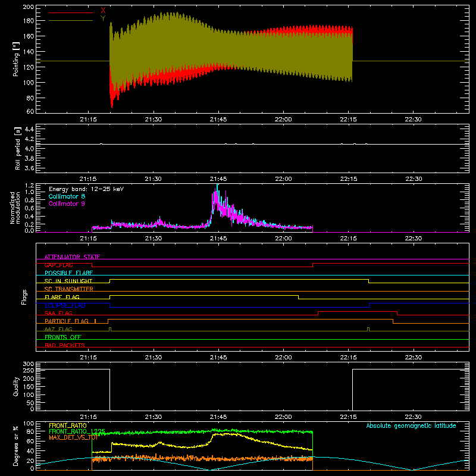Viewport: 476px width, 476px height.
Task: Click the olive Y legend line
Action: (71, 20)
